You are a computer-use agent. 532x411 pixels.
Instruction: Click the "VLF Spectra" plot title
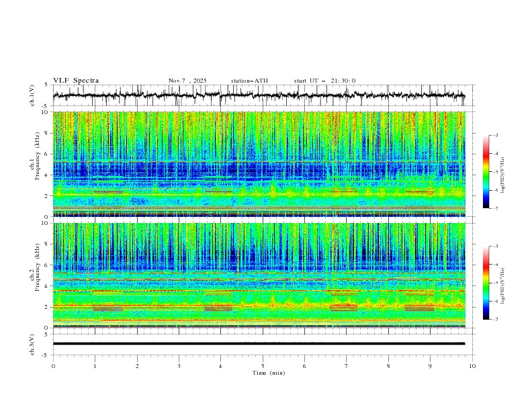(x=76, y=81)
